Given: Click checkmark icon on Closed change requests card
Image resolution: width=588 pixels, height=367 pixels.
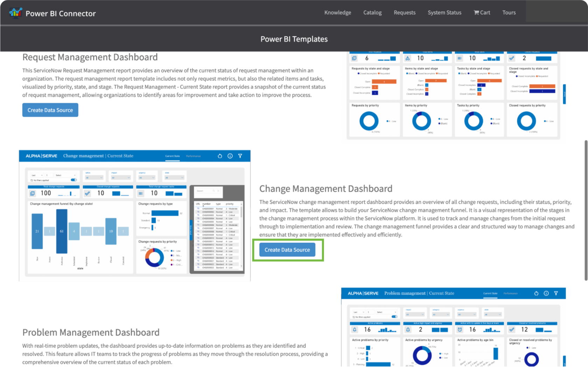Looking at the screenshot, I should 87,193.
